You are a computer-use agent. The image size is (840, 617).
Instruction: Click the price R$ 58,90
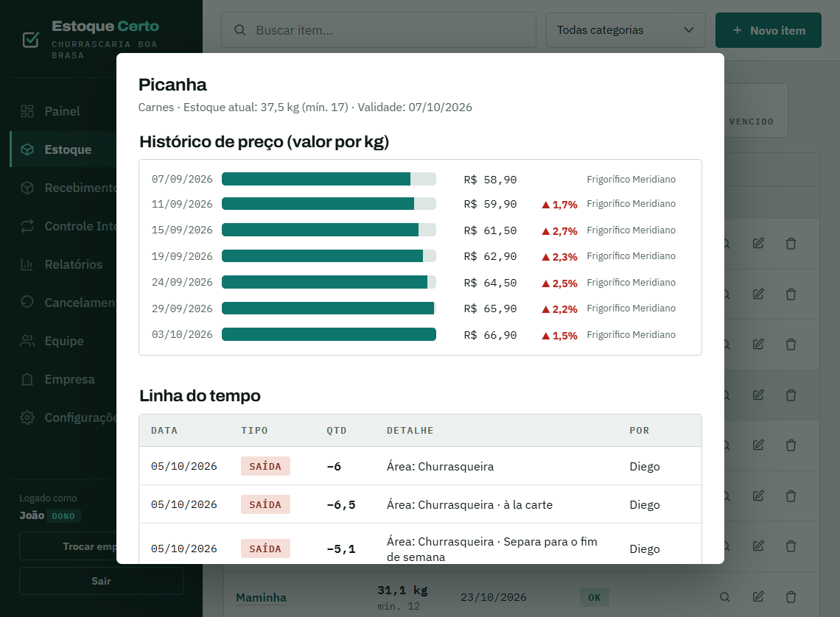[490, 180]
